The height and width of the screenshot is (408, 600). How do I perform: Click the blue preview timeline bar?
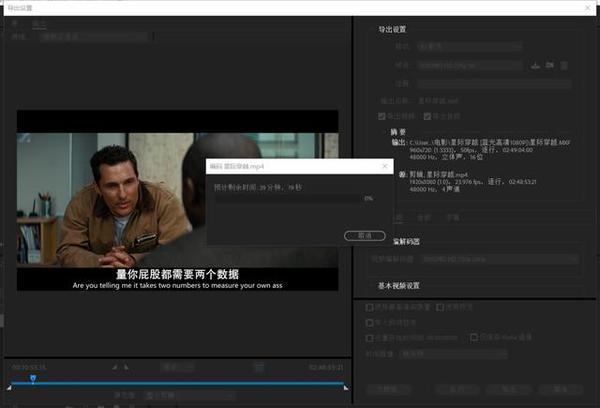point(178,383)
